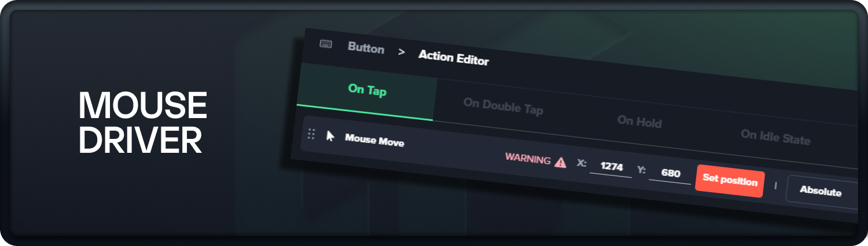Viewport: 868px width, 246px height.
Task: Select the Mouse Move action label
Action: (374, 140)
